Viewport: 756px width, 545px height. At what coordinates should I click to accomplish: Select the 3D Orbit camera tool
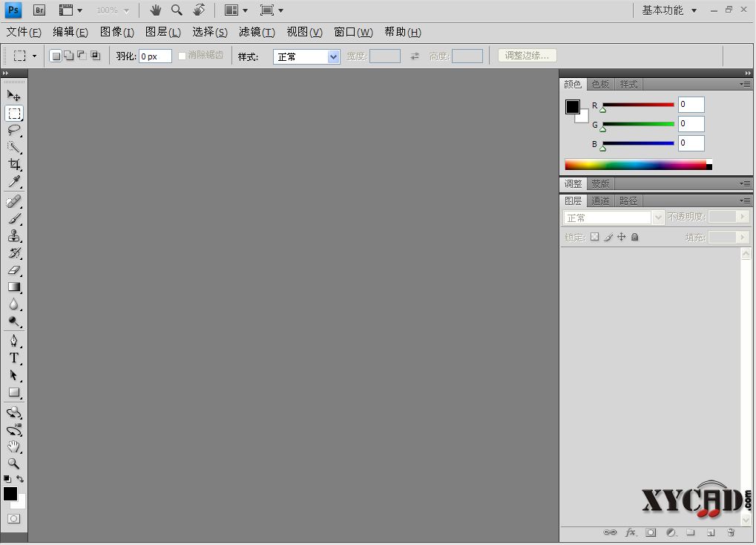pyautogui.click(x=14, y=430)
